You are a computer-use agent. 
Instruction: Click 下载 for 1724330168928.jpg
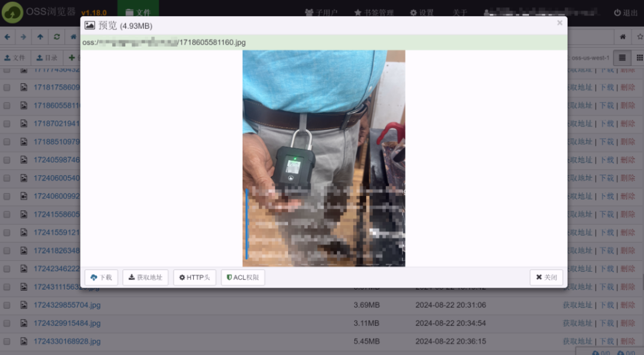point(607,341)
